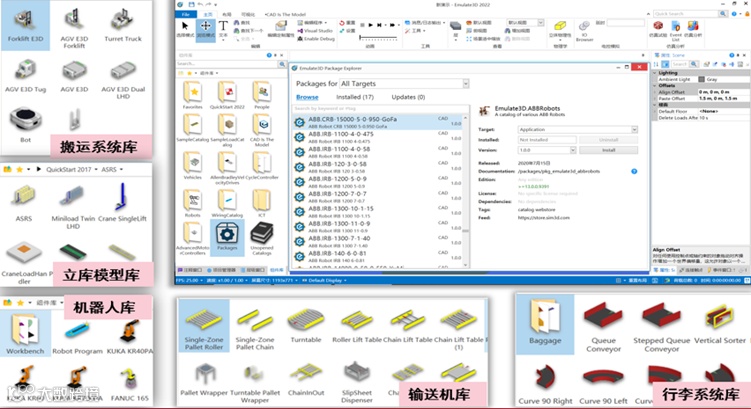The width and height of the screenshot is (751, 409).
Task: Click the Uninstall button
Action: click(x=608, y=140)
